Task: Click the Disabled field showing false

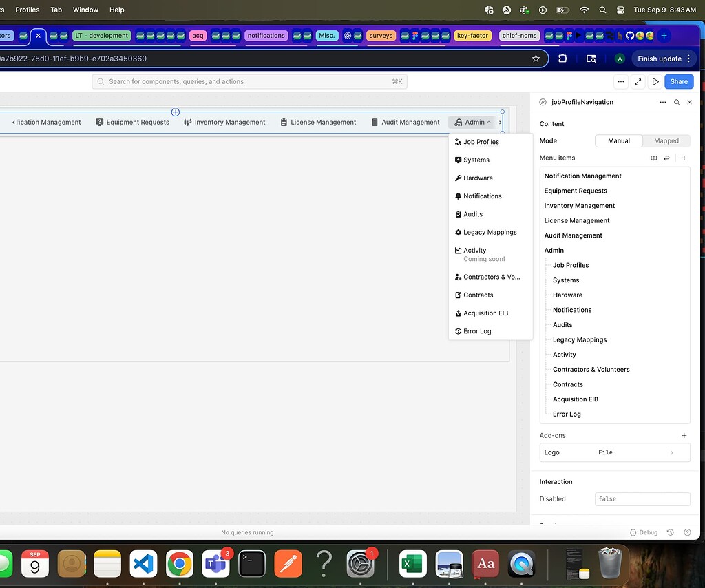Action: pyautogui.click(x=642, y=498)
